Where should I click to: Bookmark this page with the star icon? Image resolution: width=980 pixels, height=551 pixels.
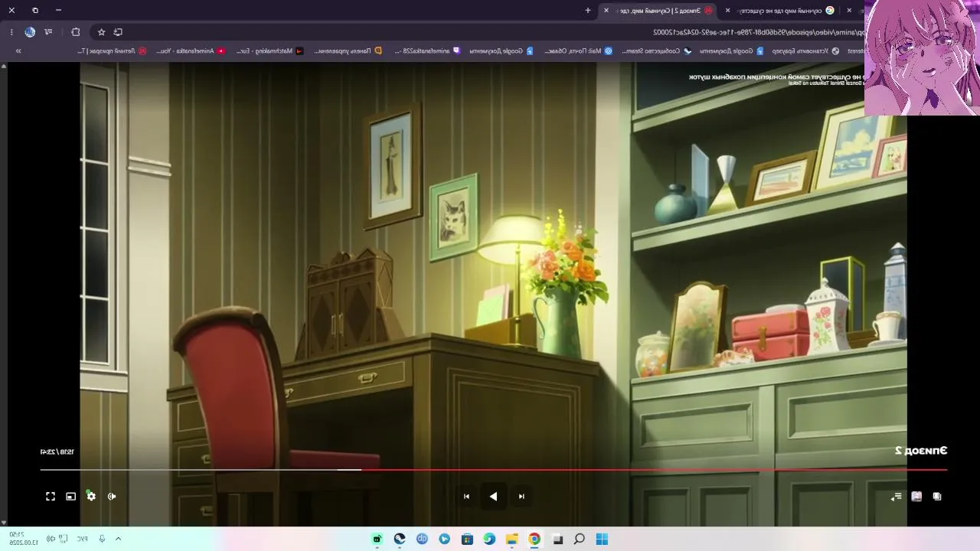pos(101,32)
